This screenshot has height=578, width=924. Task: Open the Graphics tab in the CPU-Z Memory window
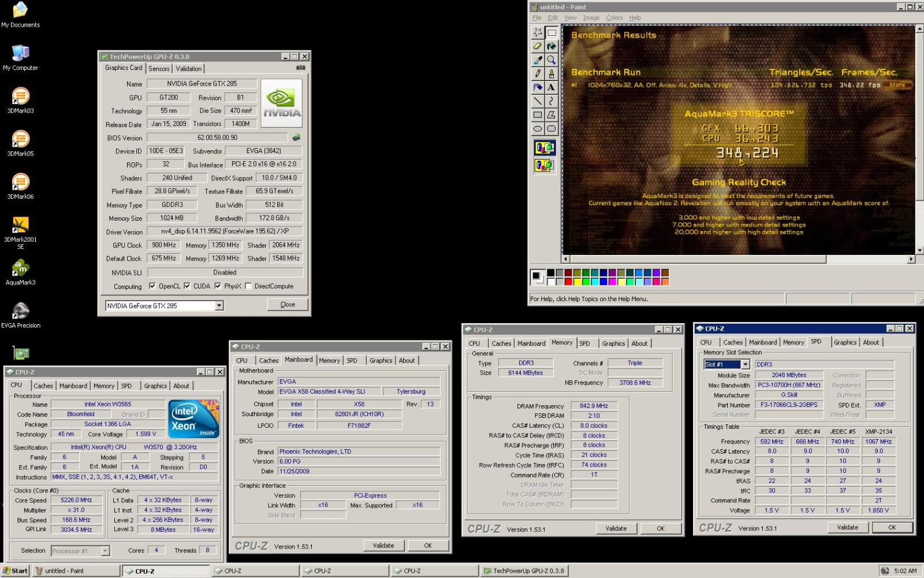613,343
